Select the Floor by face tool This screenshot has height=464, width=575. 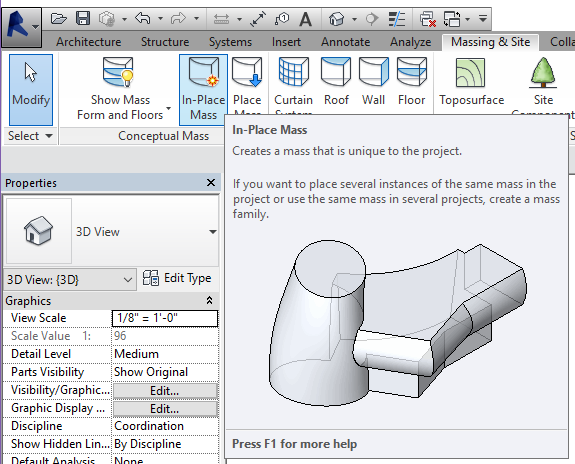pos(411,81)
